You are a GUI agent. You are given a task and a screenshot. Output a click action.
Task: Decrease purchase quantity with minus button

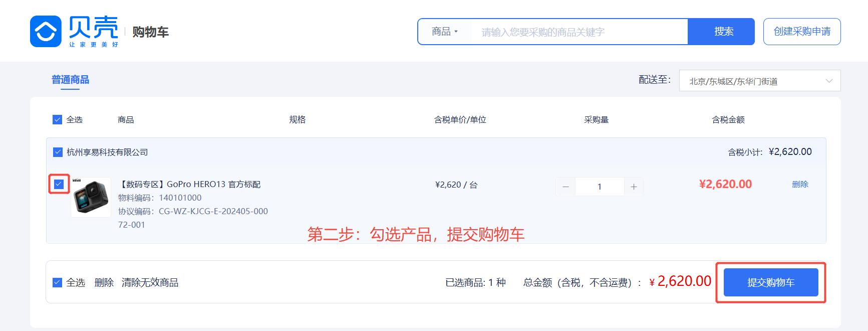click(x=565, y=187)
